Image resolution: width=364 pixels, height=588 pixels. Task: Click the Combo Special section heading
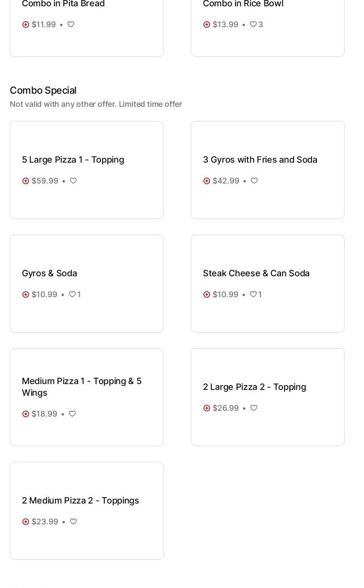[43, 90]
